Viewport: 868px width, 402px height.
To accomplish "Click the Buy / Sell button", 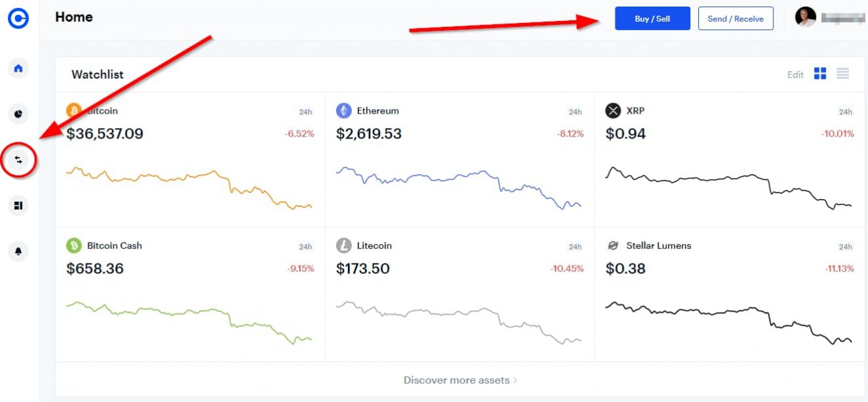I will pyautogui.click(x=652, y=18).
